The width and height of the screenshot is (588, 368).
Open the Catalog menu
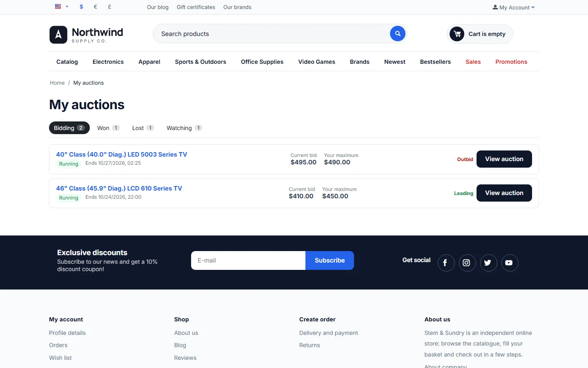click(67, 62)
